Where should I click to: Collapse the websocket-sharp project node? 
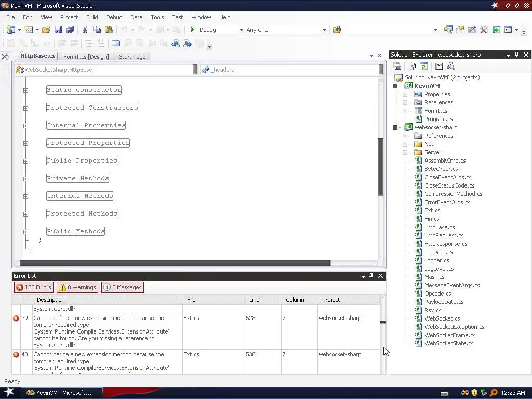point(395,128)
